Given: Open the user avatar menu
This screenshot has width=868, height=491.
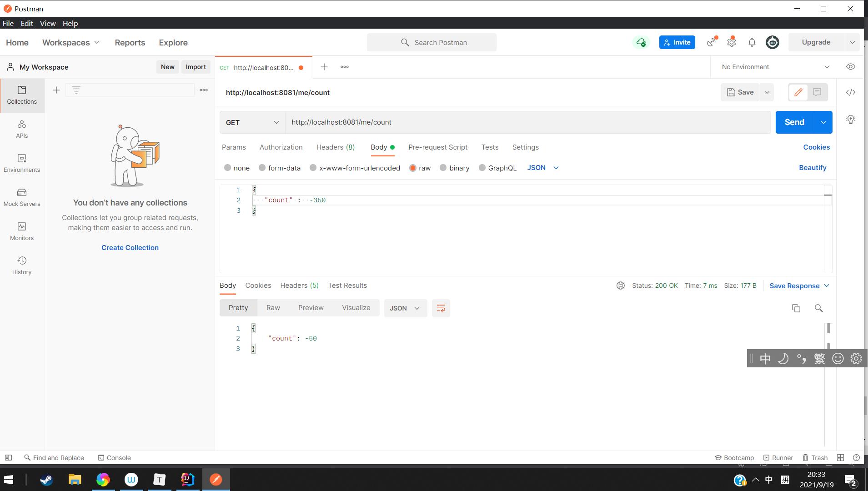Looking at the screenshot, I should (x=773, y=42).
